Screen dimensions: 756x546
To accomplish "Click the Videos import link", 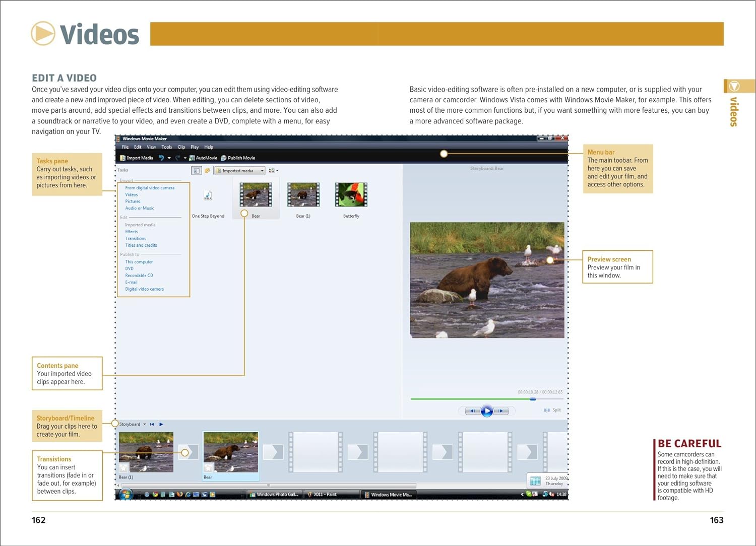I will pyautogui.click(x=132, y=194).
